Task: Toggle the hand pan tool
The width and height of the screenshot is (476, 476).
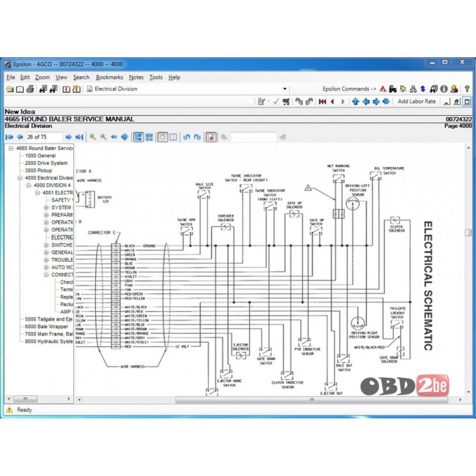Action: pos(162,137)
